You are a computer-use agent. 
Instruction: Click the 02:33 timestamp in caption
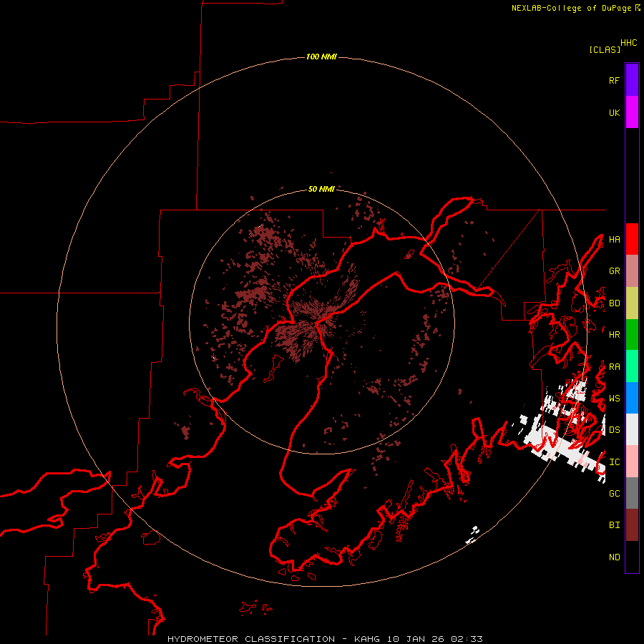467,639
